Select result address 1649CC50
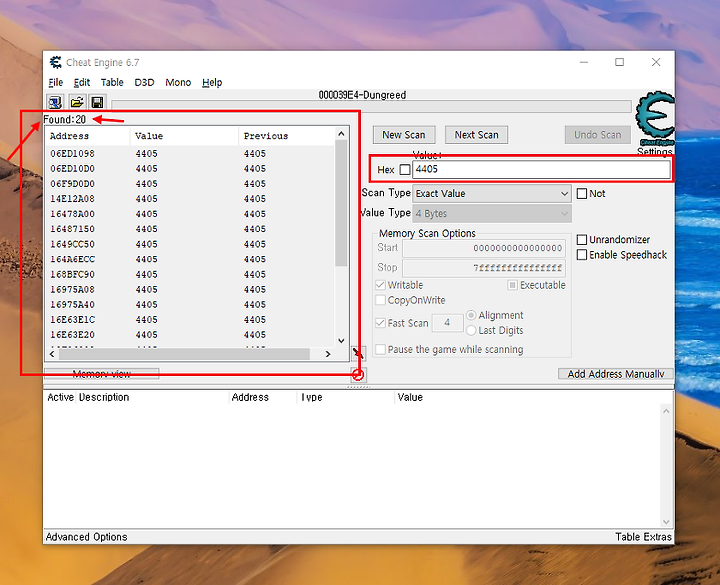The height and width of the screenshot is (585, 720). tap(72, 244)
